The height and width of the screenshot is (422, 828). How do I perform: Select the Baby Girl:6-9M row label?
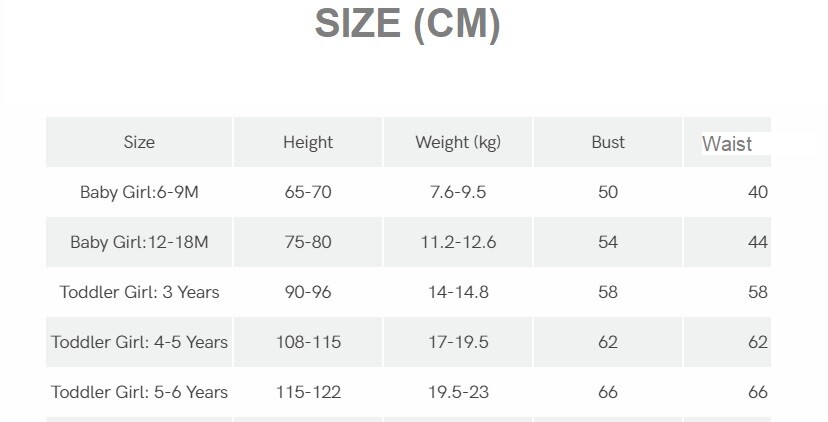coord(139,192)
